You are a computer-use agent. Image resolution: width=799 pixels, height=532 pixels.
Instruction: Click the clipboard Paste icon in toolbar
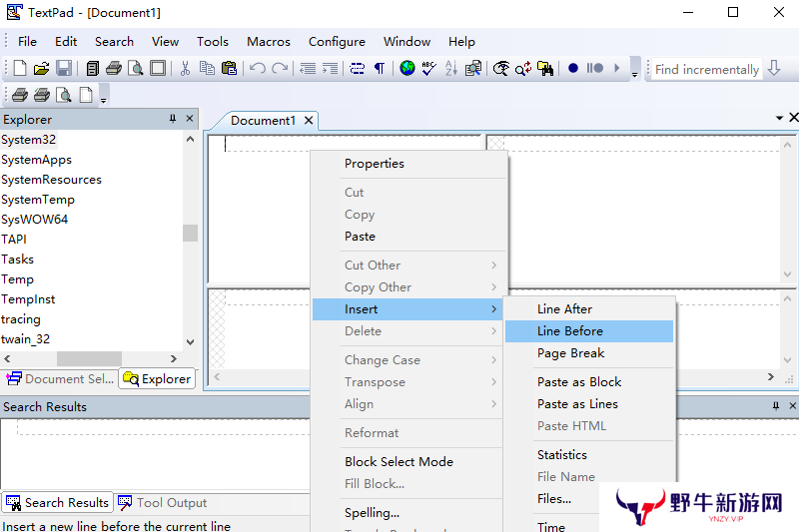230,68
